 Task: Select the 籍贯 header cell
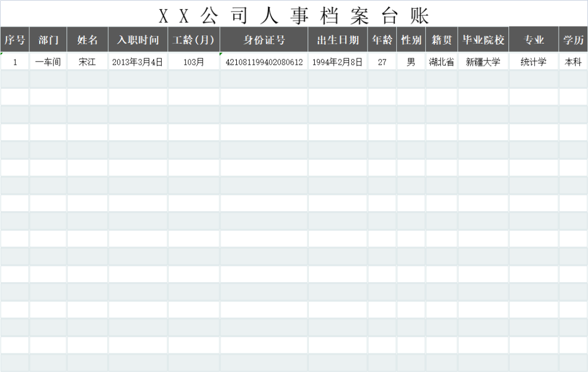(x=442, y=39)
